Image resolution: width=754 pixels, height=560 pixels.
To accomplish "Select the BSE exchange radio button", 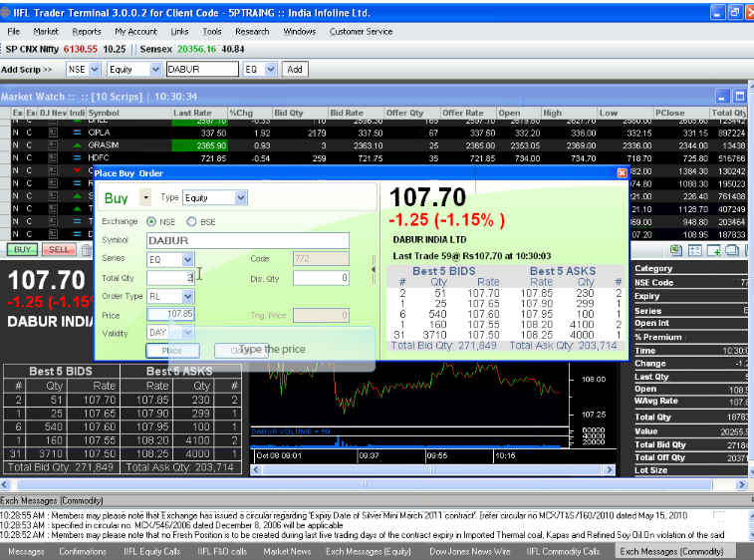I will click(x=193, y=221).
